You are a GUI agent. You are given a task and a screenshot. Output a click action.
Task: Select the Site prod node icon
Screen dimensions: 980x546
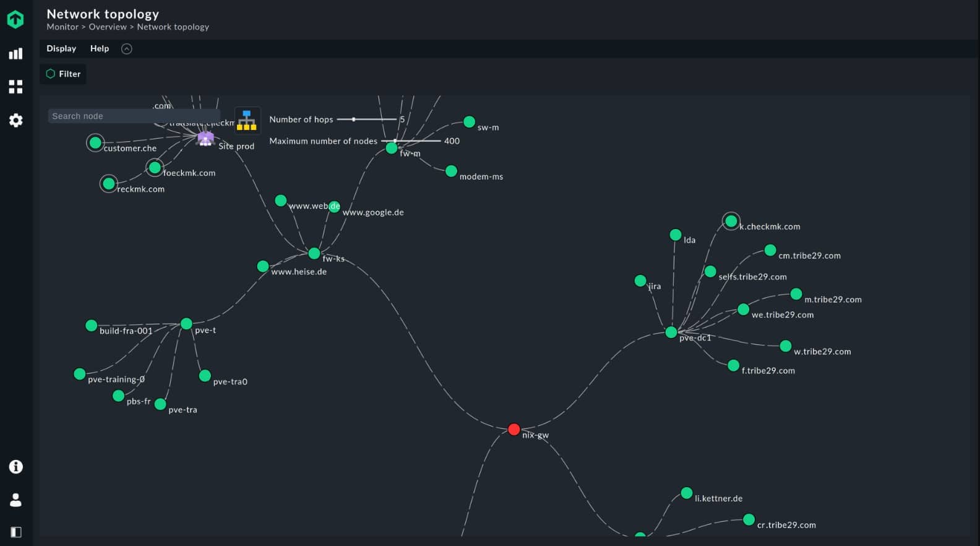pyautogui.click(x=205, y=137)
